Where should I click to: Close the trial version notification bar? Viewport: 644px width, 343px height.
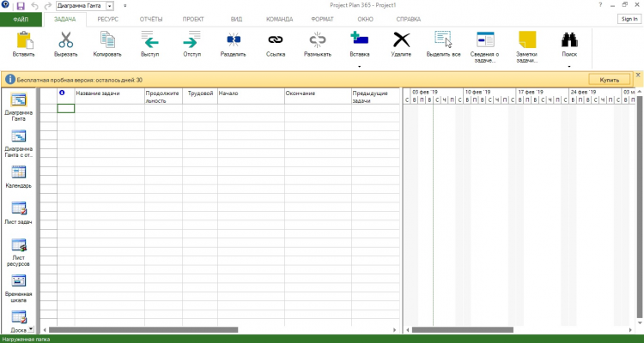point(638,75)
